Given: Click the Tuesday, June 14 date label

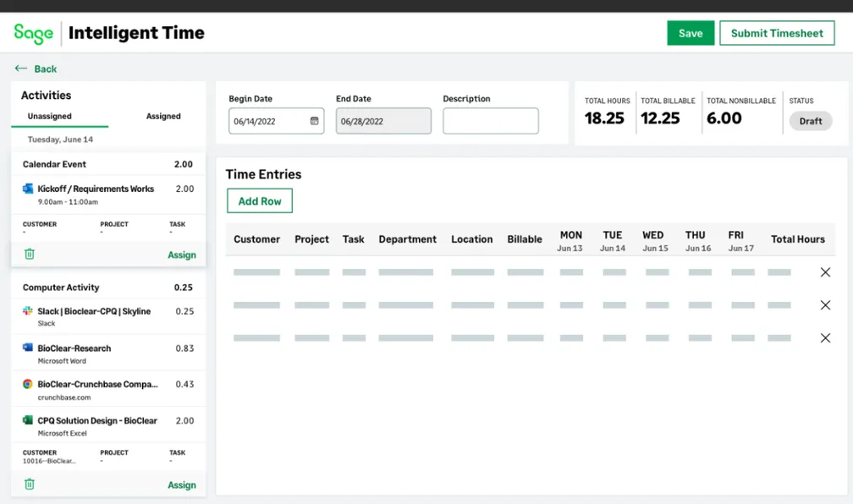Looking at the screenshot, I should [x=60, y=140].
